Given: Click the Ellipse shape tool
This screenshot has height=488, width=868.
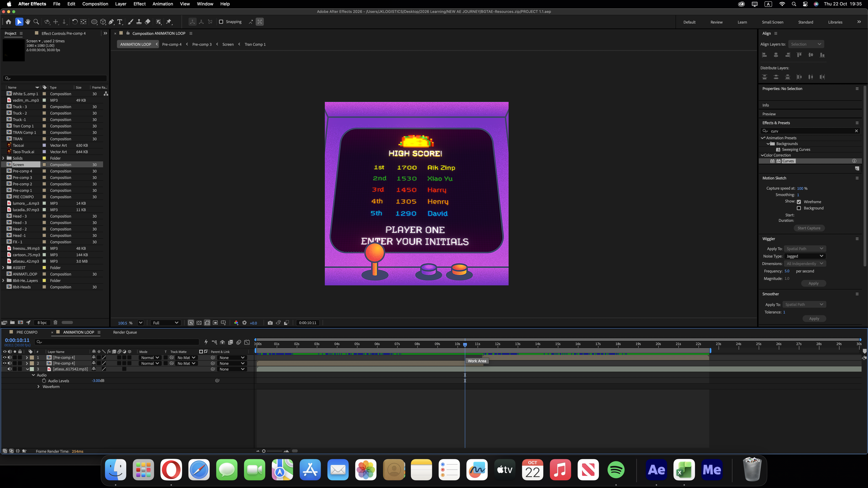Looking at the screenshot, I should (x=94, y=22).
